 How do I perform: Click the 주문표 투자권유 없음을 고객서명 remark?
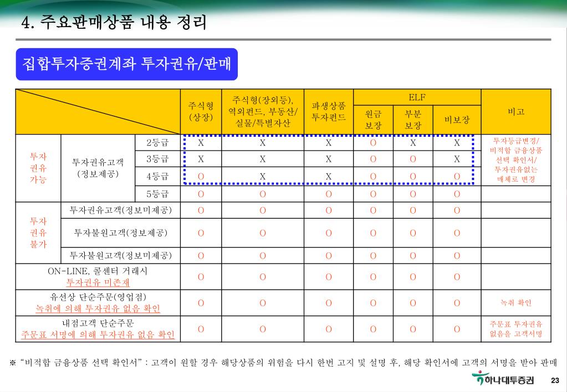click(516, 329)
